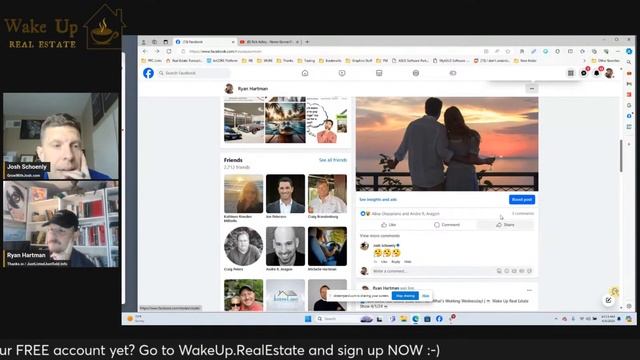This screenshot has width=640, height=360.
Task: Open a new browser tab with plus
Action: click(x=307, y=42)
